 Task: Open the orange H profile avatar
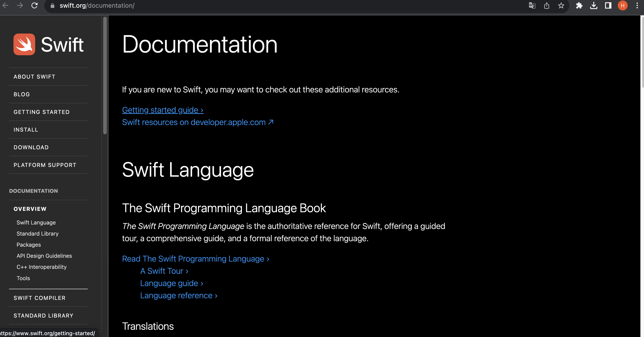coord(623,5)
